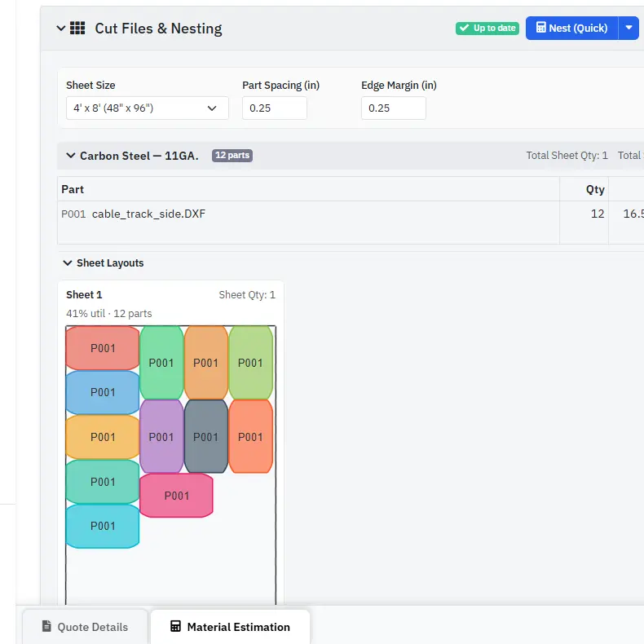Viewport: 644px width, 644px height.
Task: Open the Nest options dropdown arrow
Action: (629, 28)
